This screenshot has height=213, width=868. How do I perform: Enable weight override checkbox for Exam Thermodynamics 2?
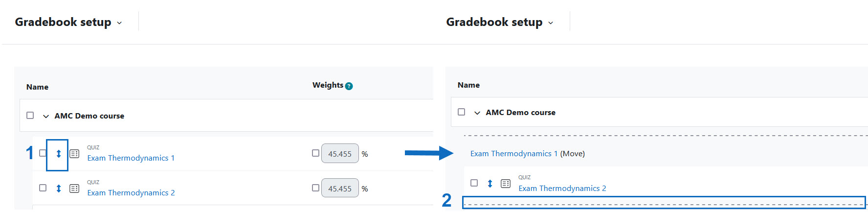[x=316, y=188]
